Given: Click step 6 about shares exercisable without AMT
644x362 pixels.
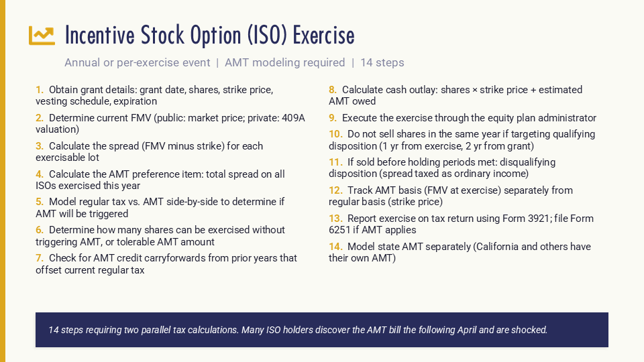Looking at the screenshot, I should pyautogui.click(x=160, y=235).
